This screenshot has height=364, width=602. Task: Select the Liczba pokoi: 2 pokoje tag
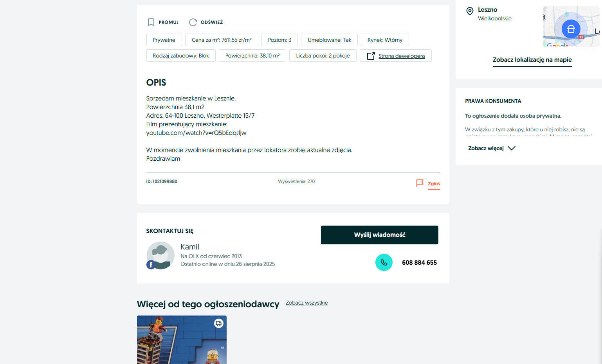[323, 56]
